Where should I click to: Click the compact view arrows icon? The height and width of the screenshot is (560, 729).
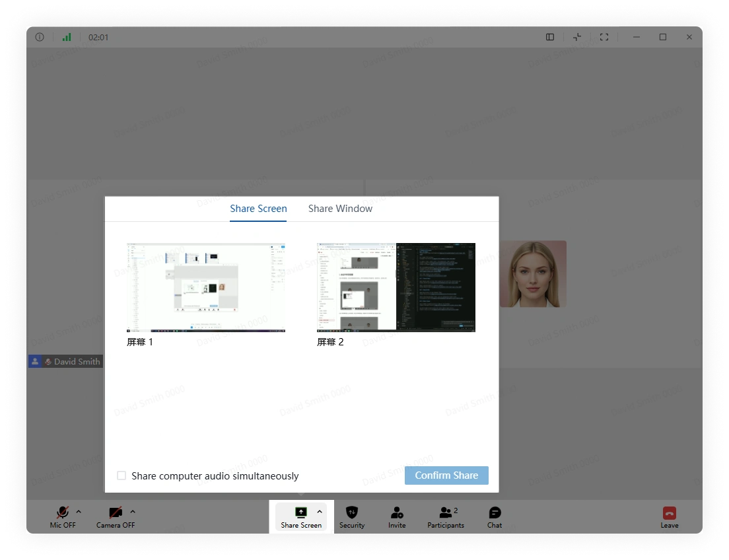point(577,37)
